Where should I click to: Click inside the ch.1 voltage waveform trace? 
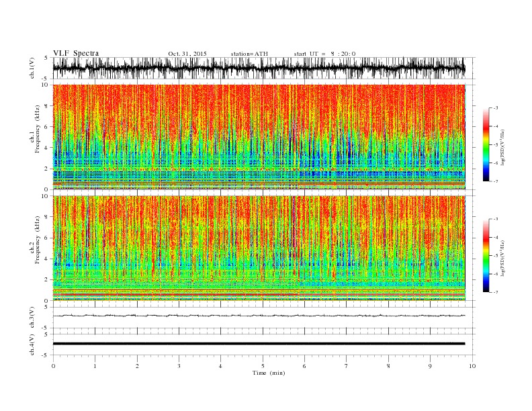259,68
